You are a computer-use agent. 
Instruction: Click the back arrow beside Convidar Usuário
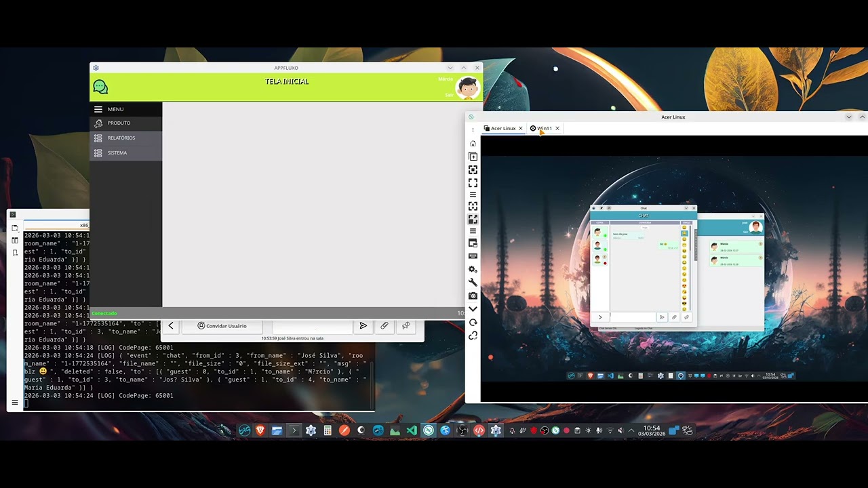[171, 326]
